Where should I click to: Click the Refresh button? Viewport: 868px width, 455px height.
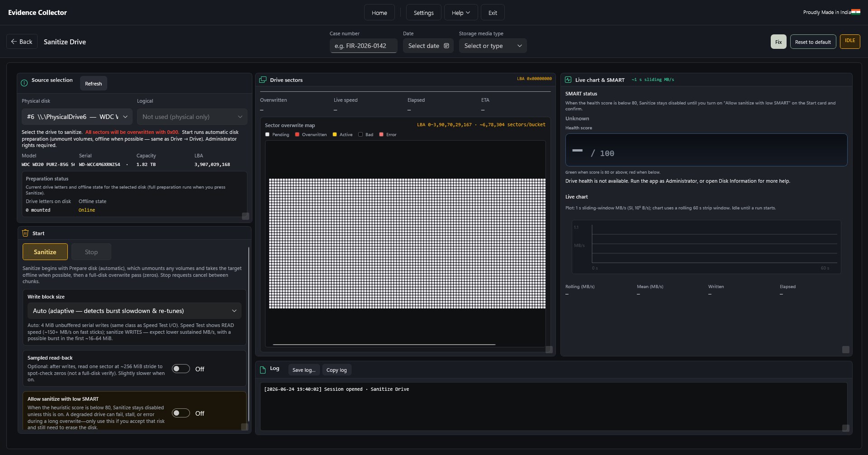[x=93, y=84]
